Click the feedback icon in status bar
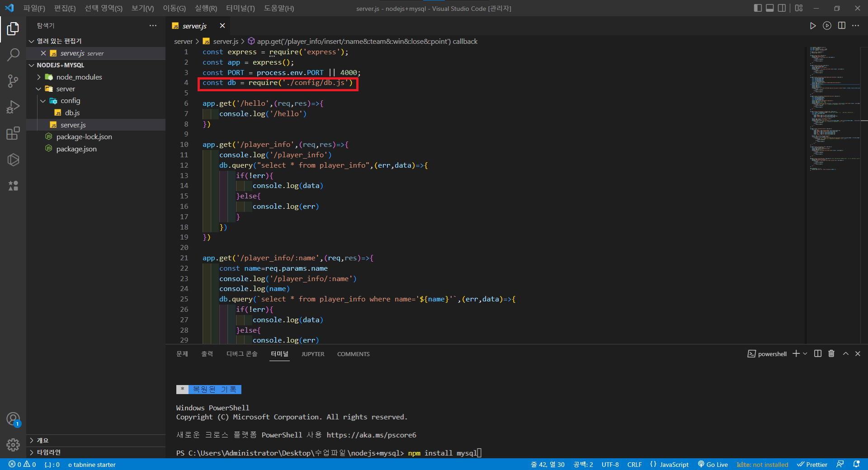Viewport: 868px width, 470px height. coord(840,464)
